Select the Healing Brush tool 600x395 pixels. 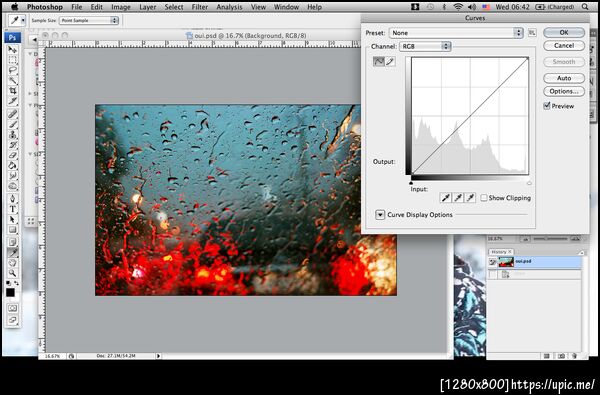[12, 114]
